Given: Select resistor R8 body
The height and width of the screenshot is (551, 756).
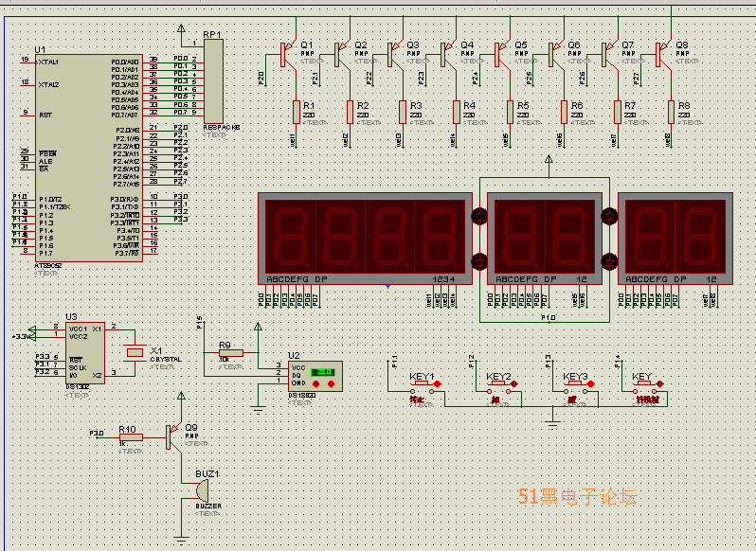Looking at the screenshot, I should pos(671,113).
